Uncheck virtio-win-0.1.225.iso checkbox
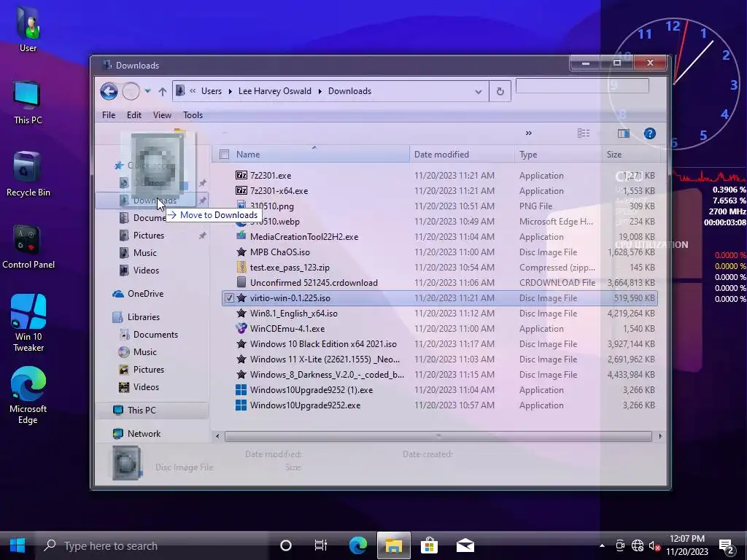The width and height of the screenshot is (747, 560). pos(229,298)
